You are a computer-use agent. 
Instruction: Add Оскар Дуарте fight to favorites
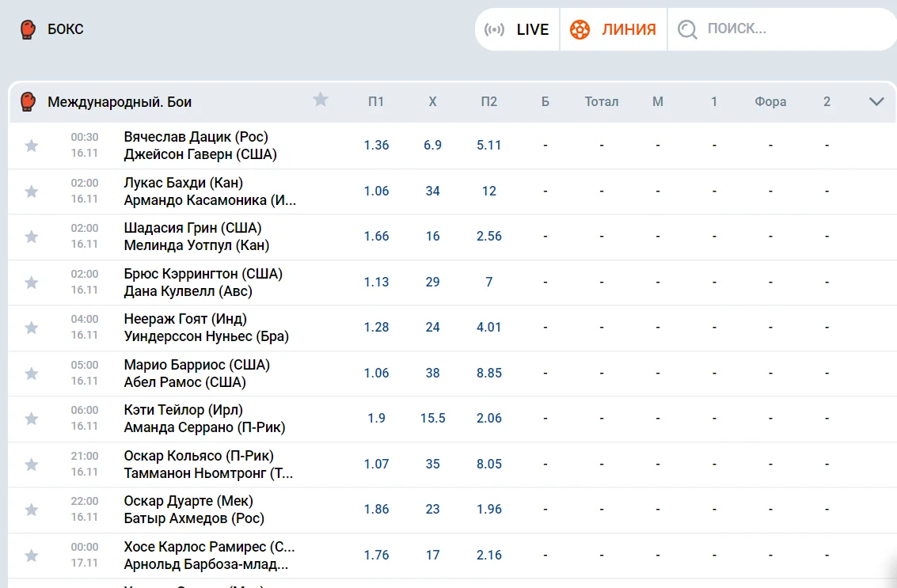click(x=32, y=510)
